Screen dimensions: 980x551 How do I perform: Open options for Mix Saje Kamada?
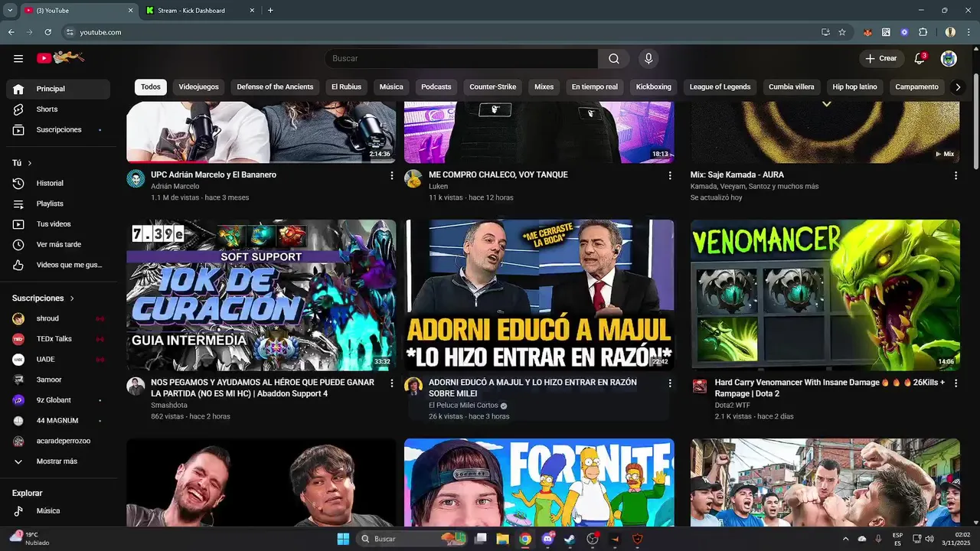click(x=955, y=175)
